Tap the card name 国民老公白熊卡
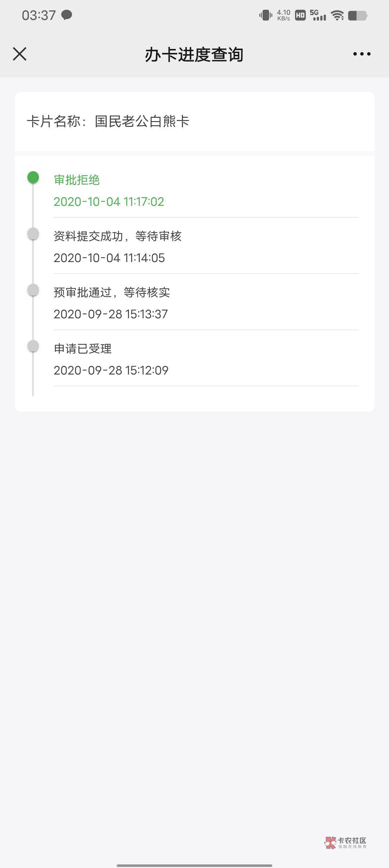The image size is (389, 868). [142, 121]
